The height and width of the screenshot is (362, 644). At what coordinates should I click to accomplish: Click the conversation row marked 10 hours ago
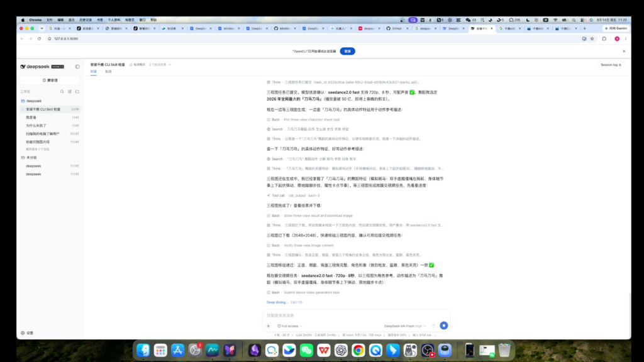tap(50, 134)
